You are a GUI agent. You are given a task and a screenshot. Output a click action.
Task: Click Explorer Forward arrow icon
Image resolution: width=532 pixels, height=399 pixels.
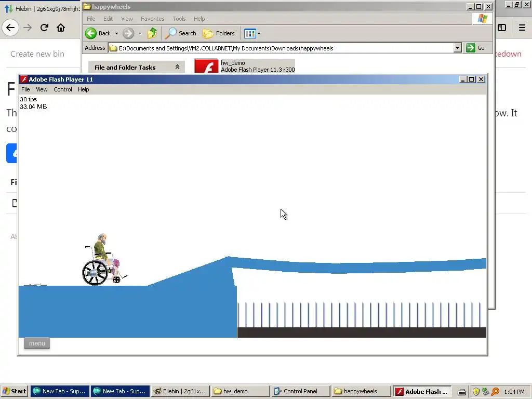(128, 33)
